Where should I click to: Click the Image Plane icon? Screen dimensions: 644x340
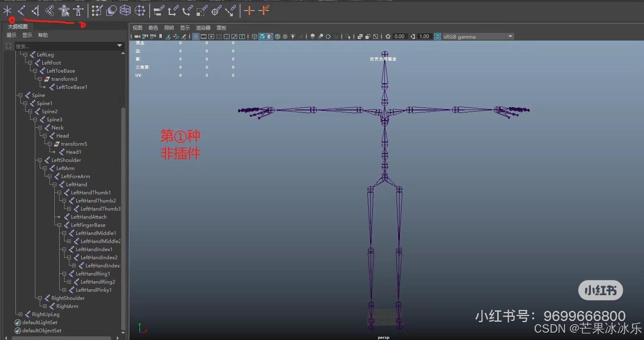coord(168,37)
